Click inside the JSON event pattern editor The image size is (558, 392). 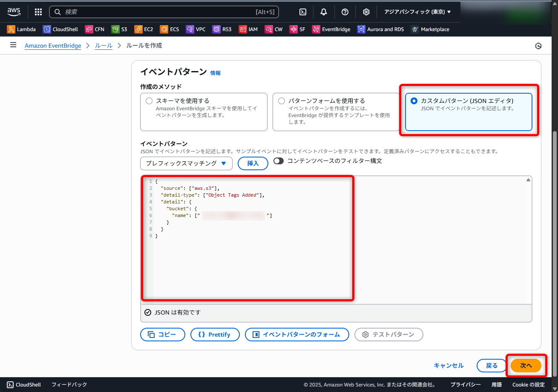337,239
